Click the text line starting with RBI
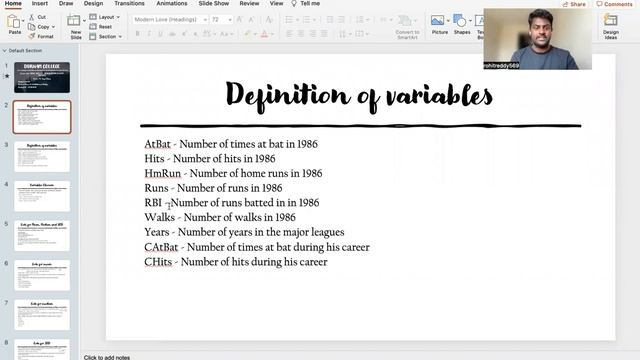 (x=231, y=203)
